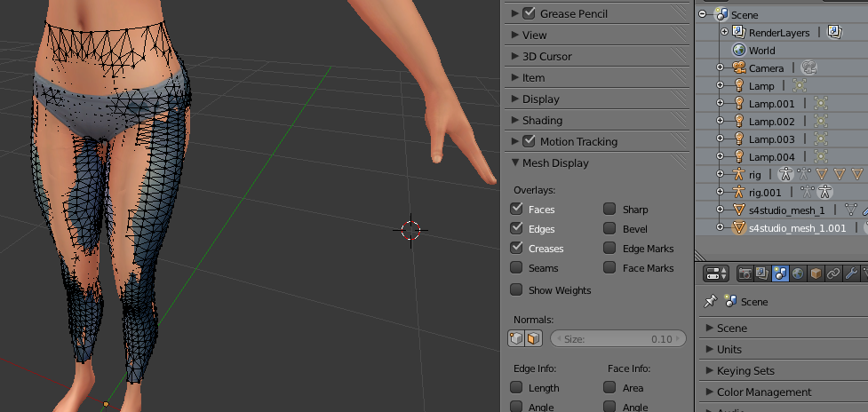Enable Edge Info Length checkbox
This screenshot has width=868, height=412.
(516, 387)
